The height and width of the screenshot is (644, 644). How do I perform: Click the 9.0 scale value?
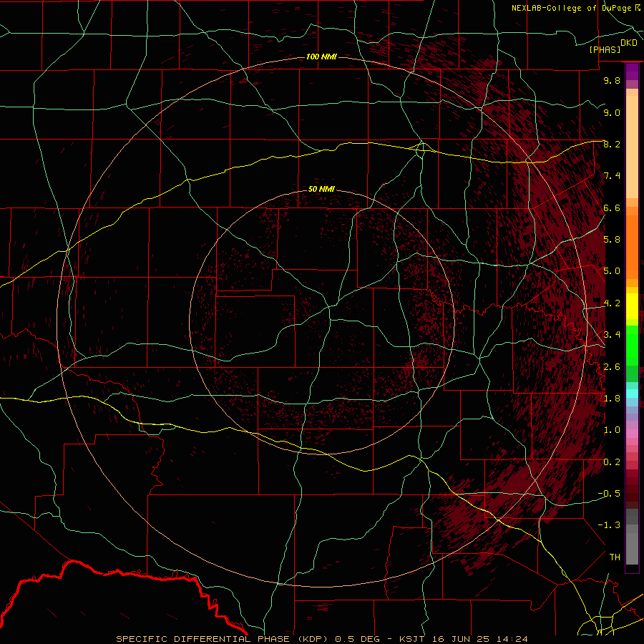click(612, 112)
